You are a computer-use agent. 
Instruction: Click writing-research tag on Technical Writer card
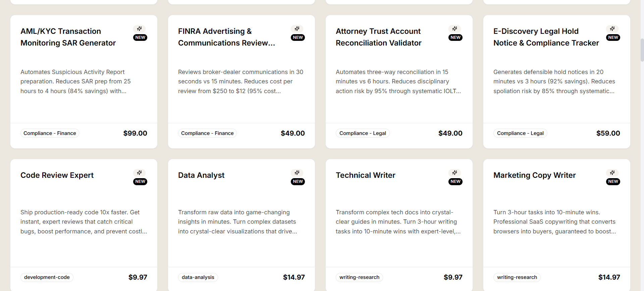[x=359, y=277]
